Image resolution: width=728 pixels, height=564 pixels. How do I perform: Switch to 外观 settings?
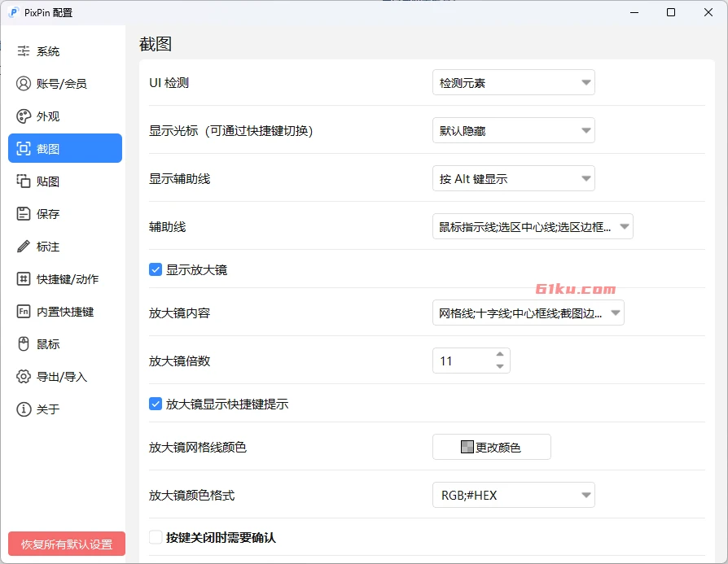click(65, 116)
